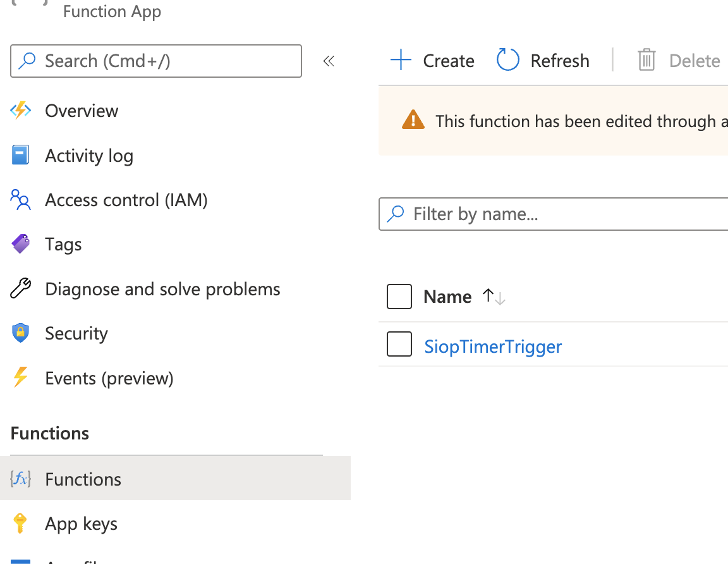
Task: Click the purple Tags icon
Action: (x=21, y=244)
